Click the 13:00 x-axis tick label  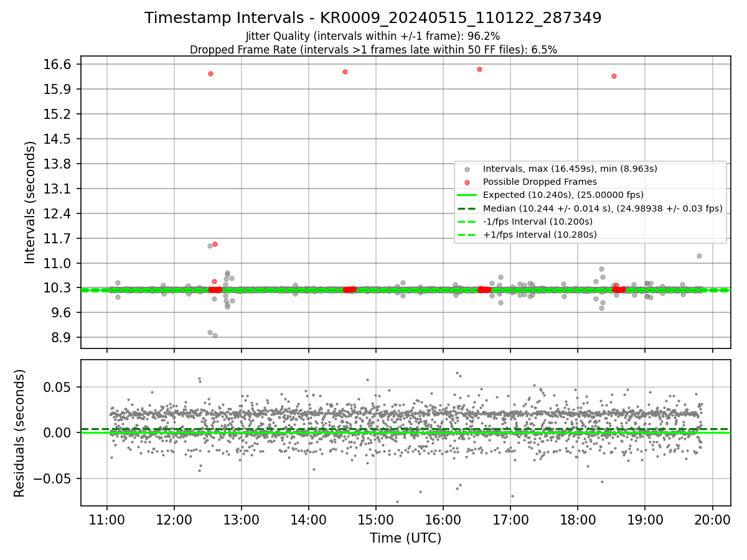(242, 519)
